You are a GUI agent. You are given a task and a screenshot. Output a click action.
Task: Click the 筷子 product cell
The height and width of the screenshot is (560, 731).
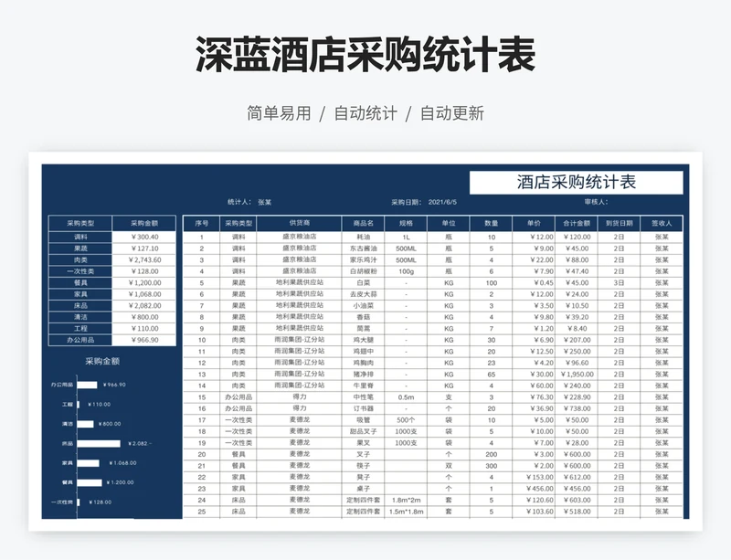tap(363, 466)
